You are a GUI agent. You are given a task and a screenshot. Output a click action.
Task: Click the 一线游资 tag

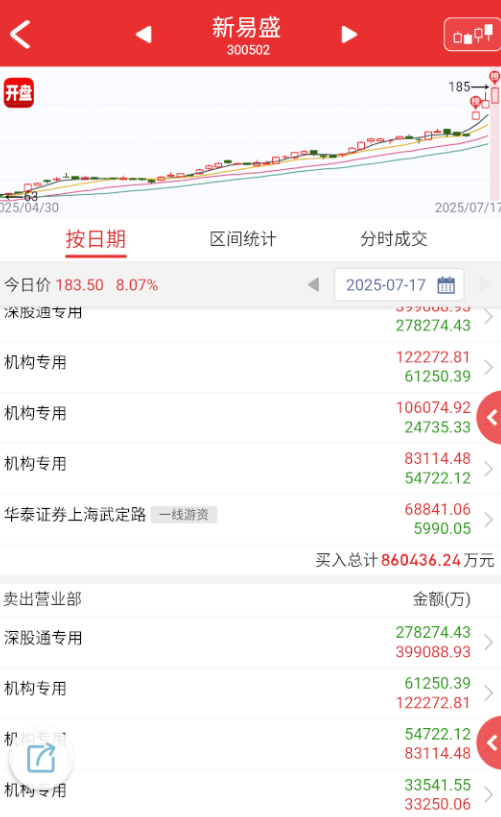184,515
